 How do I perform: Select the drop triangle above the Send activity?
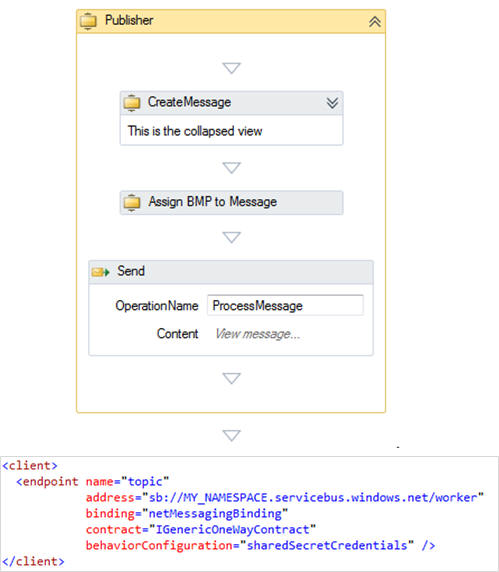click(232, 237)
